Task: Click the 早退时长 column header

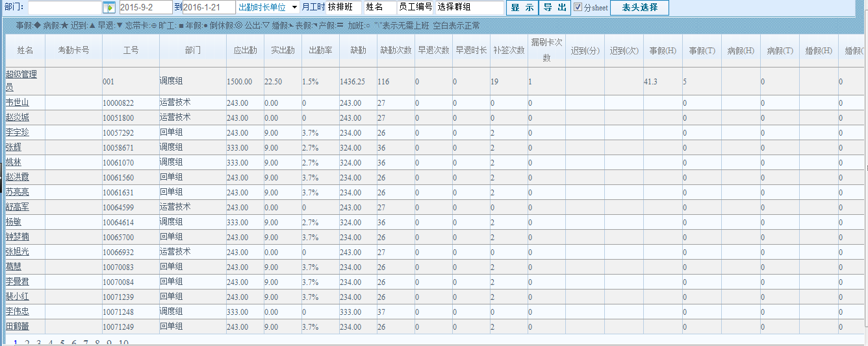Action: click(471, 50)
